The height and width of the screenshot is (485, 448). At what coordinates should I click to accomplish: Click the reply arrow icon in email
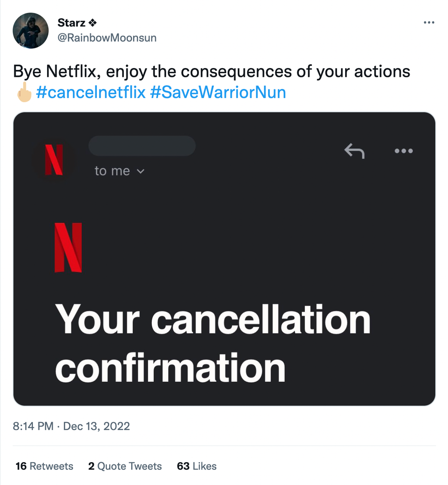pyautogui.click(x=354, y=151)
